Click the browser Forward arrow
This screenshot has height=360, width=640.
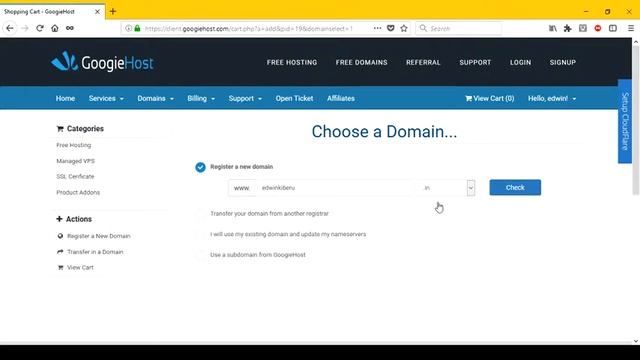pos(25,28)
